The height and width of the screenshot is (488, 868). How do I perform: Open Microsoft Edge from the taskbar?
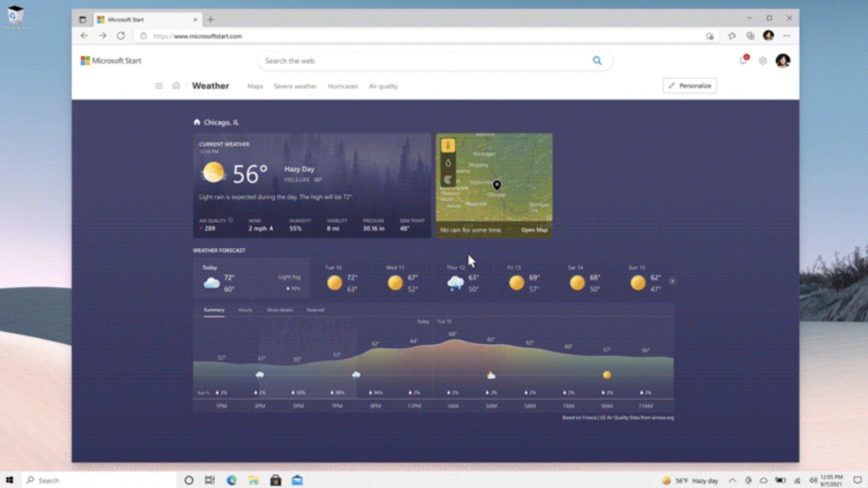pyautogui.click(x=231, y=480)
